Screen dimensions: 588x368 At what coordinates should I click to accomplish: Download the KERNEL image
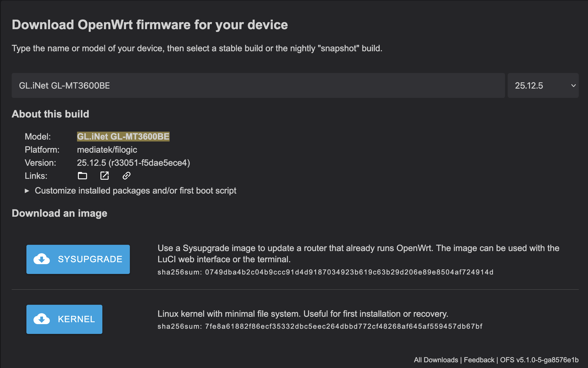coord(64,319)
